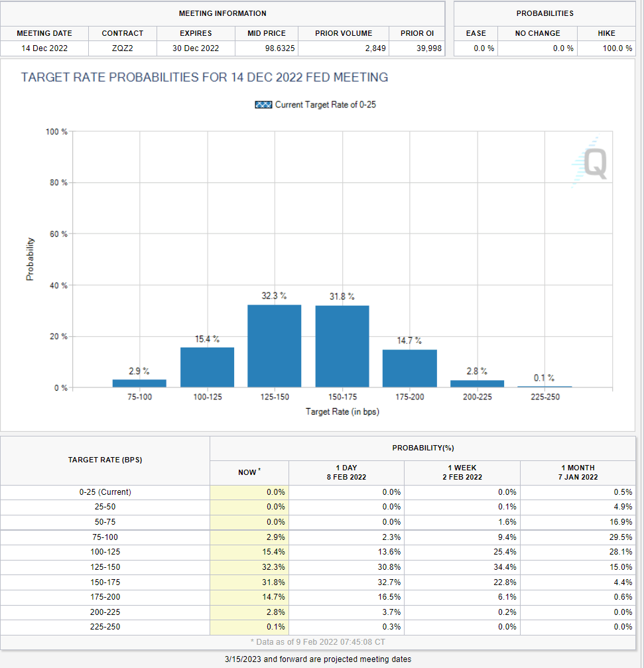Click the HIKE probability value 100.0 %
This screenshot has height=668, width=644.
(x=606, y=48)
